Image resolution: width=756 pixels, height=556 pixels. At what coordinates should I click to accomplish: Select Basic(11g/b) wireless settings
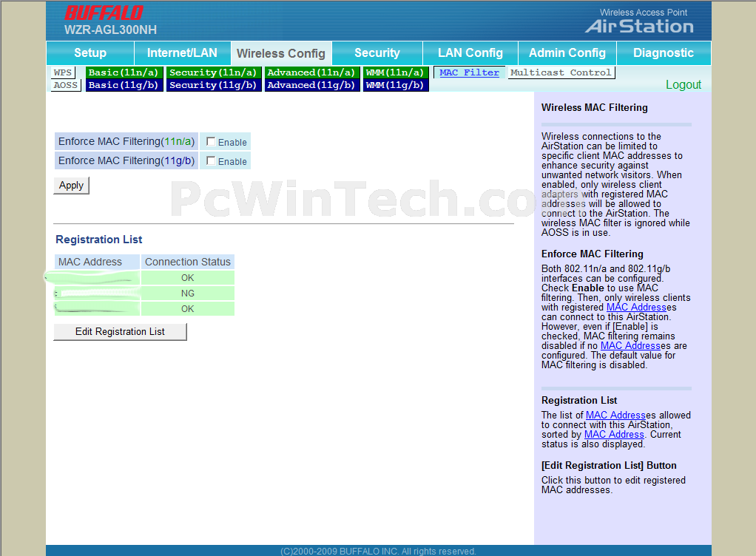point(124,85)
